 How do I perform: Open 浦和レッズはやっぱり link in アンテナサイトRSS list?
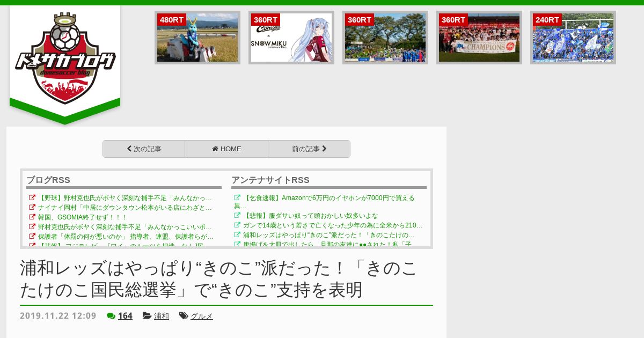[x=328, y=235]
